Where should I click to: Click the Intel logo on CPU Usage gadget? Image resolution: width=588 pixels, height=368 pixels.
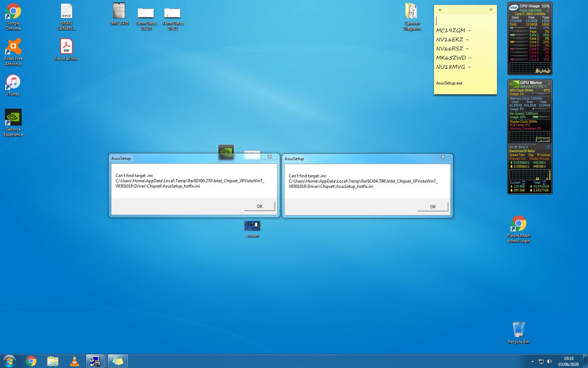(513, 7)
